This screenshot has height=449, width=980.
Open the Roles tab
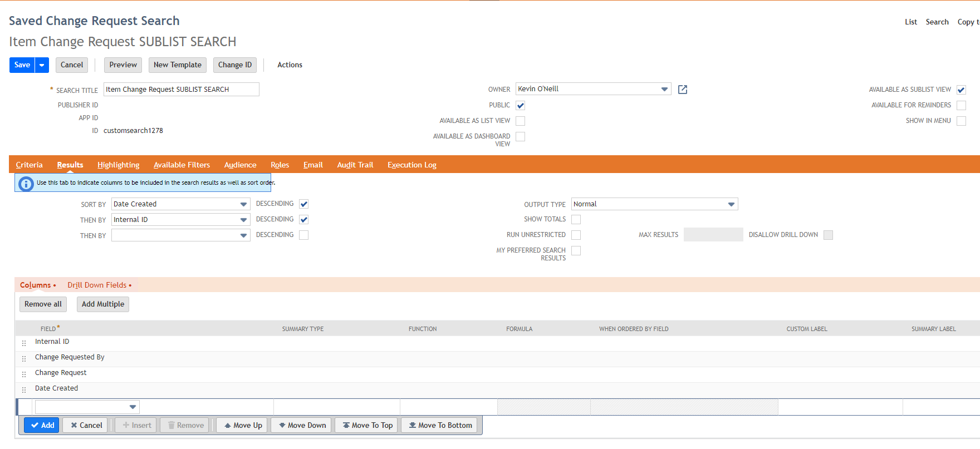click(280, 165)
